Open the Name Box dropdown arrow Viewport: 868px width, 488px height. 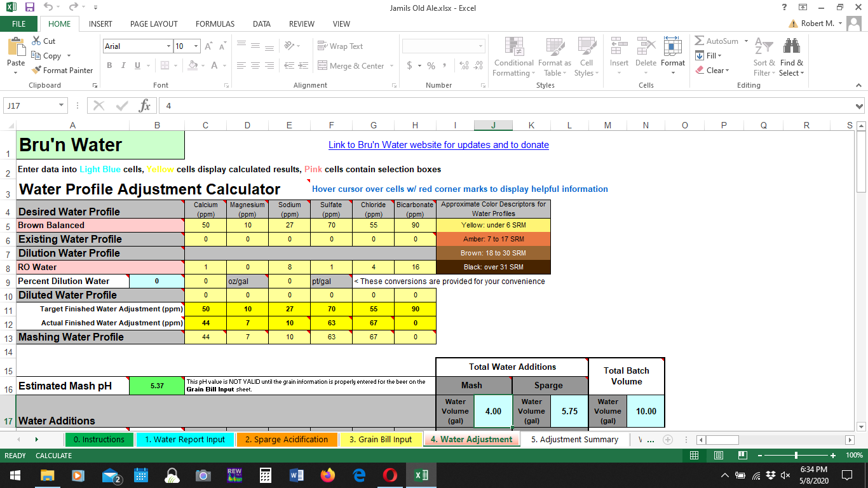pyautogui.click(x=61, y=106)
